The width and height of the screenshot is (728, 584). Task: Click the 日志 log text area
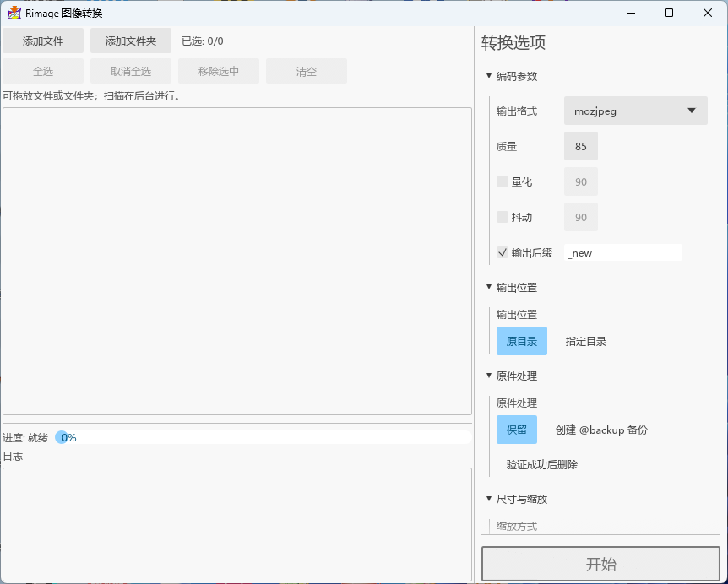tap(237, 524)
